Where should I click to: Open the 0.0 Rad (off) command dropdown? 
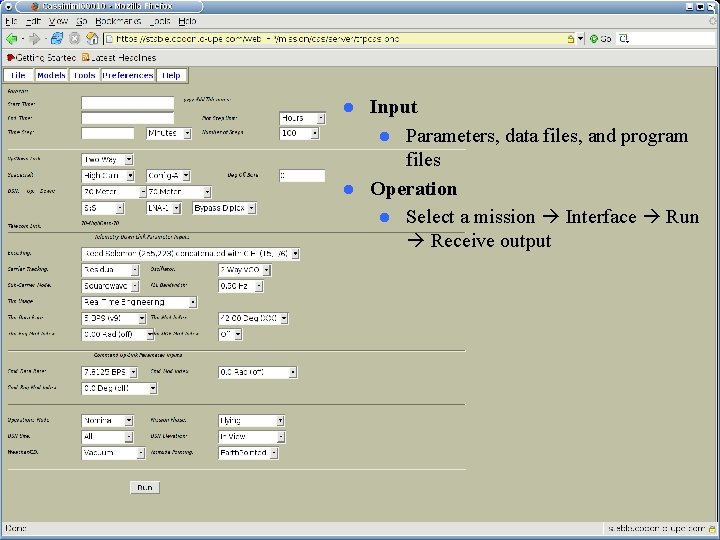tap(258, 372)
